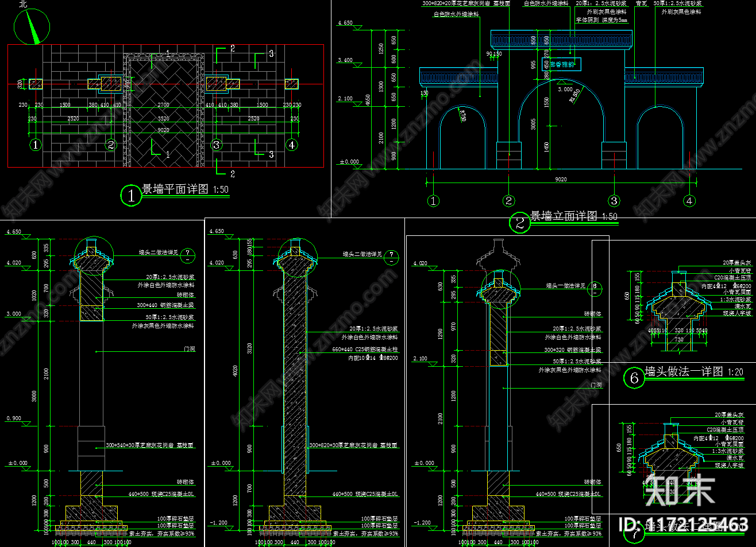Viewport: 756px width, 547px height.
Task: Select the label 300*320 钢筋混凝土梁
Action: 573,350
